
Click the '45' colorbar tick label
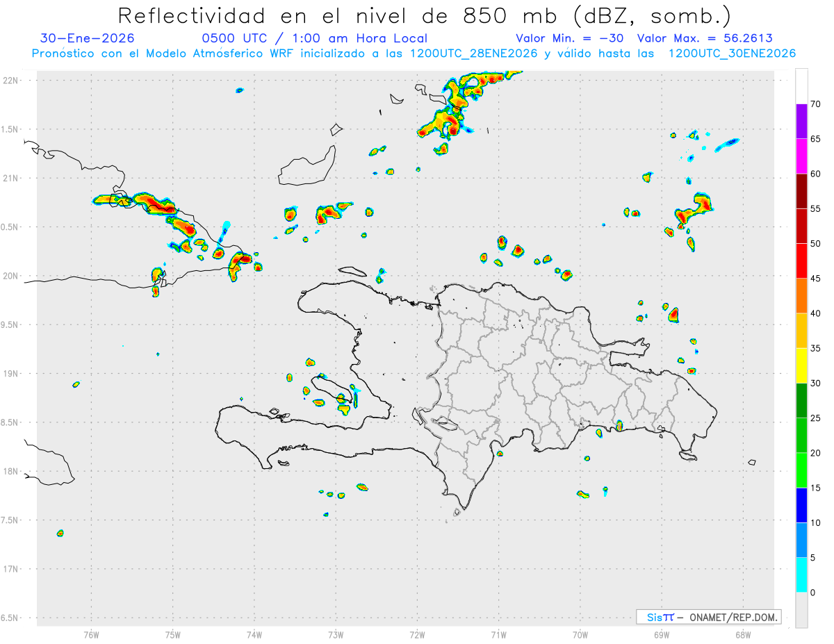tap(816, 279)
